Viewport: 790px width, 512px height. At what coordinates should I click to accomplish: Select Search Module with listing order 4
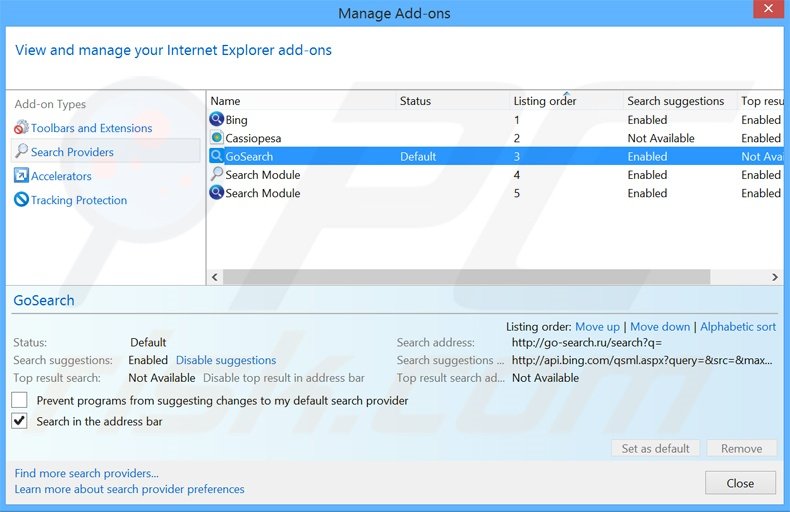click(262, 175)
